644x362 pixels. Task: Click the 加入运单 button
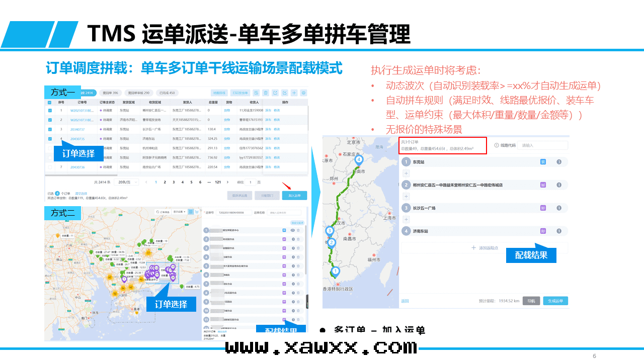click(294, 196)
